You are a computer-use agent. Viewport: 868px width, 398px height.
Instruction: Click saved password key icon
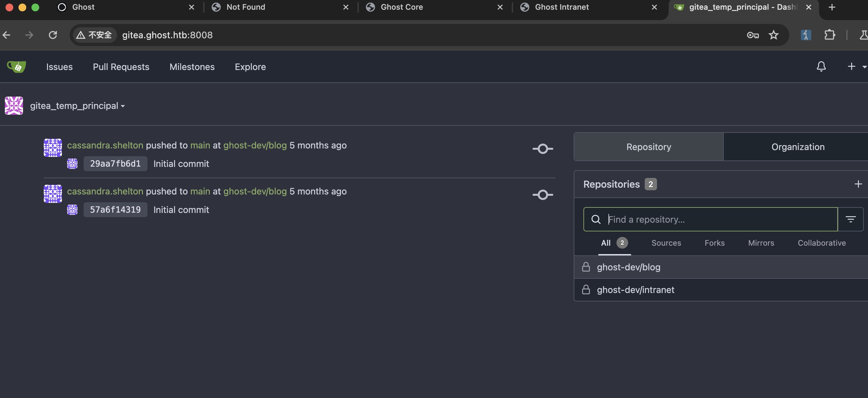click(752, 35)
